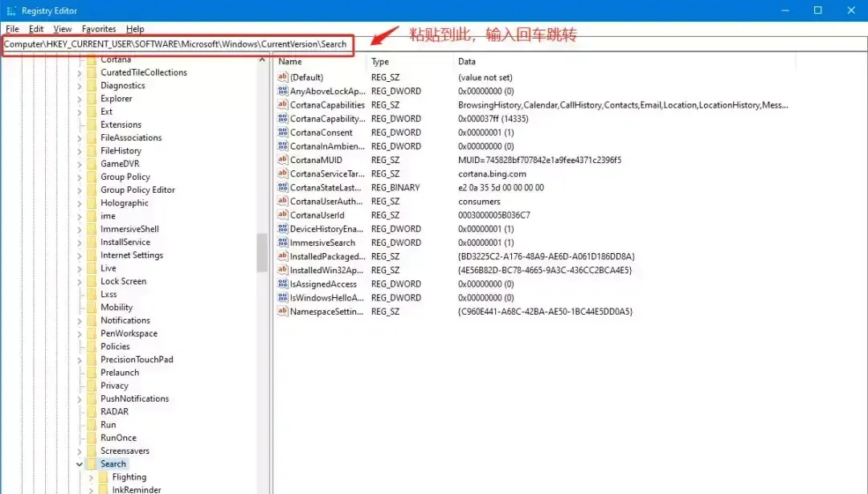Select the NamespaceSettin string value icon
868x494 pixels.
[x=282, y=311]
